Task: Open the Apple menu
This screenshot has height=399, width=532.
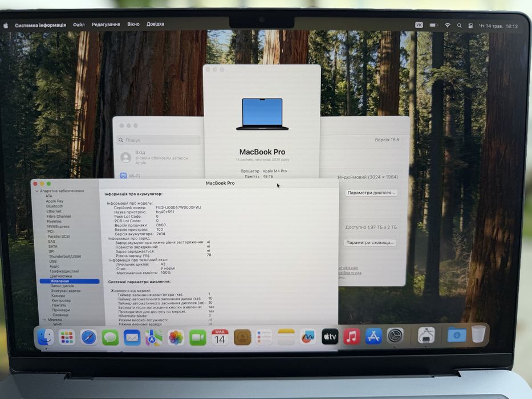Action: pos(6,26)
